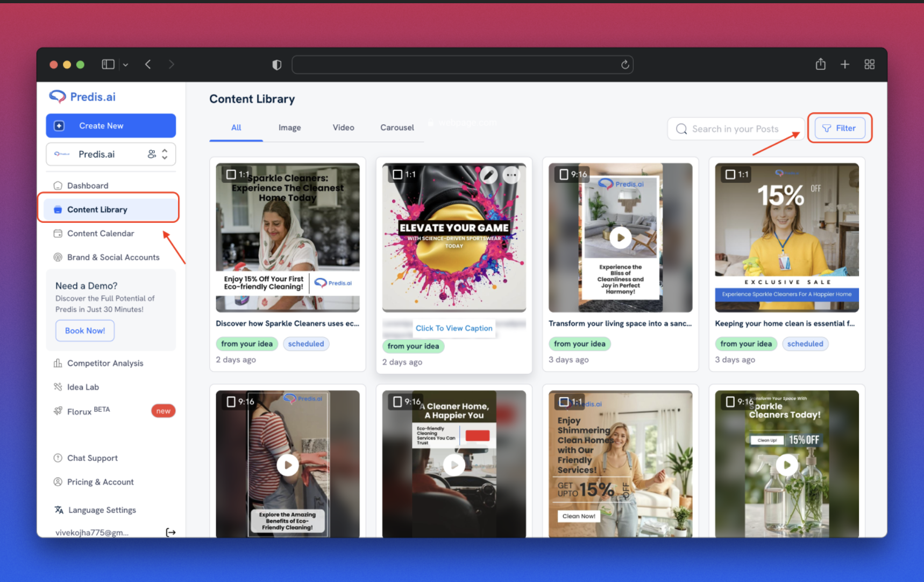This screenshot has height=582, width=924.
Task: Open the Sparkle Cleaners Experience The Cleanest Home thumbnail
Action: tap(288, 237)
